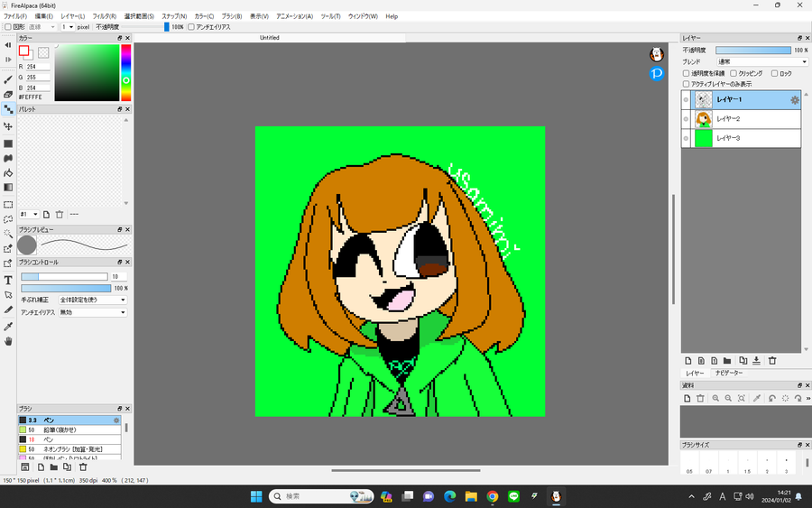Open the 選択範囲(S) menu
The height and width of the screenshot is (508, 812).
pyautogui.click(x=139, y=16)
